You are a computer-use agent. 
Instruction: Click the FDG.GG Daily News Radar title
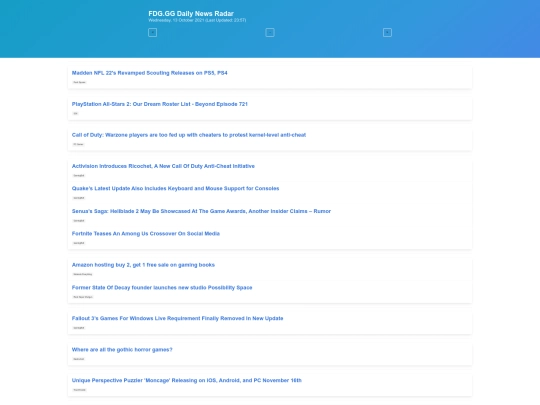coord(191,13)
